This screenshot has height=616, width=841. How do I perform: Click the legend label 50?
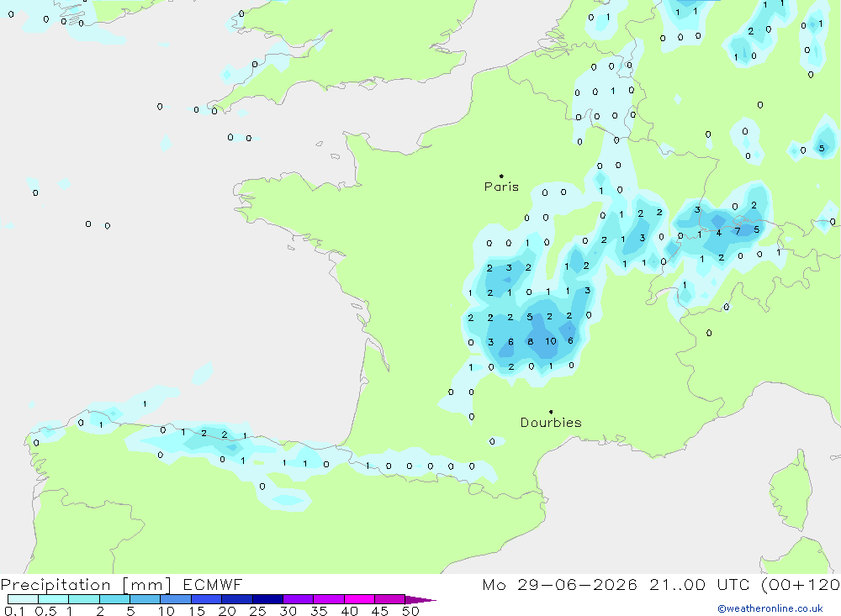point(410,611)
